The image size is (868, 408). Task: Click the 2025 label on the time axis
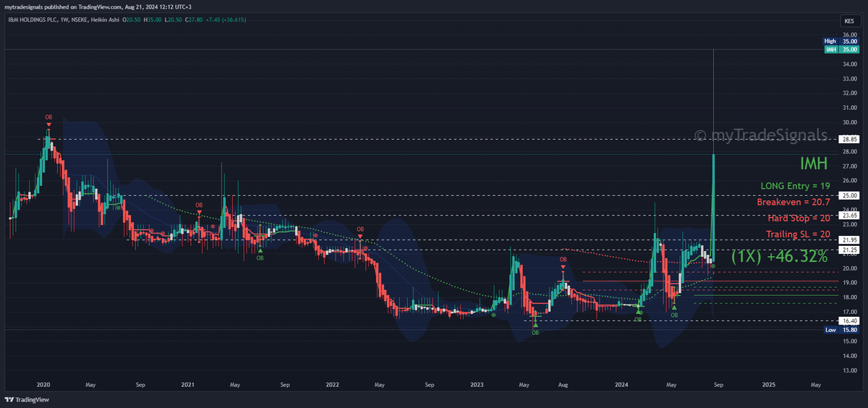(769, 386)
